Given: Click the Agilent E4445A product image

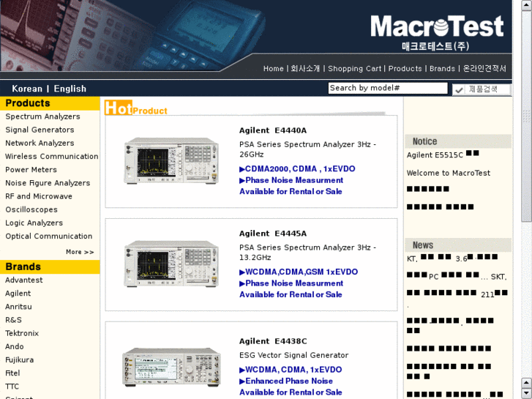Looking at the screenshot, I should [x=171, y=264].
